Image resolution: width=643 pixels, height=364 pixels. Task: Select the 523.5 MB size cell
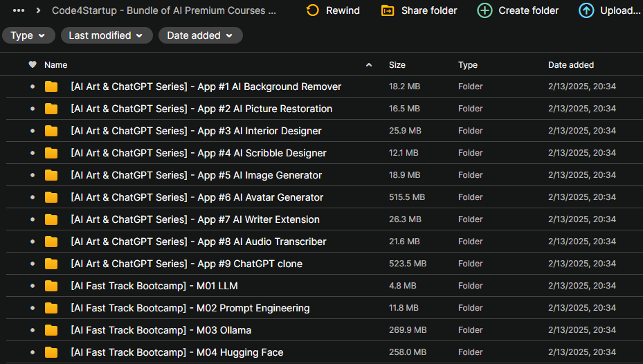408,264
